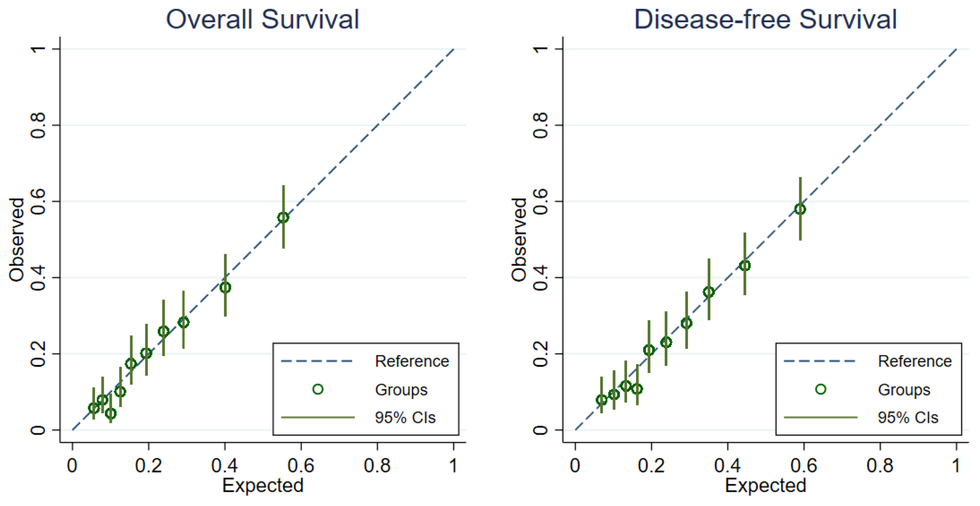Click the "Expected" axis label under Disease-free Survival

point(765,485)
